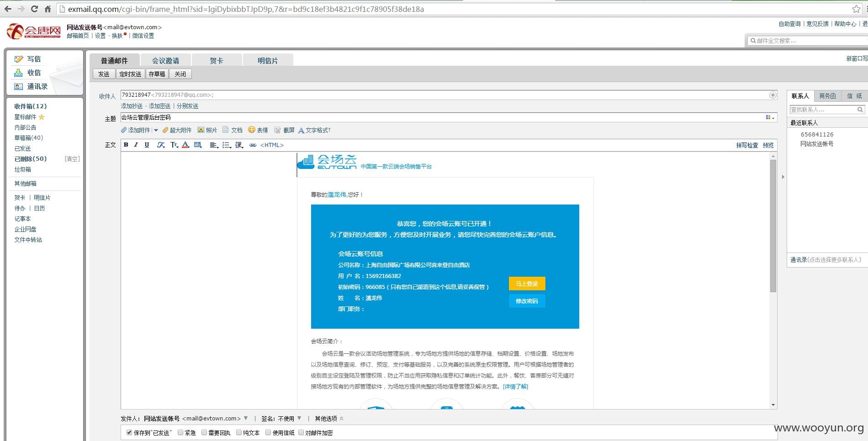Click the 发送 send button

(104, 74)
